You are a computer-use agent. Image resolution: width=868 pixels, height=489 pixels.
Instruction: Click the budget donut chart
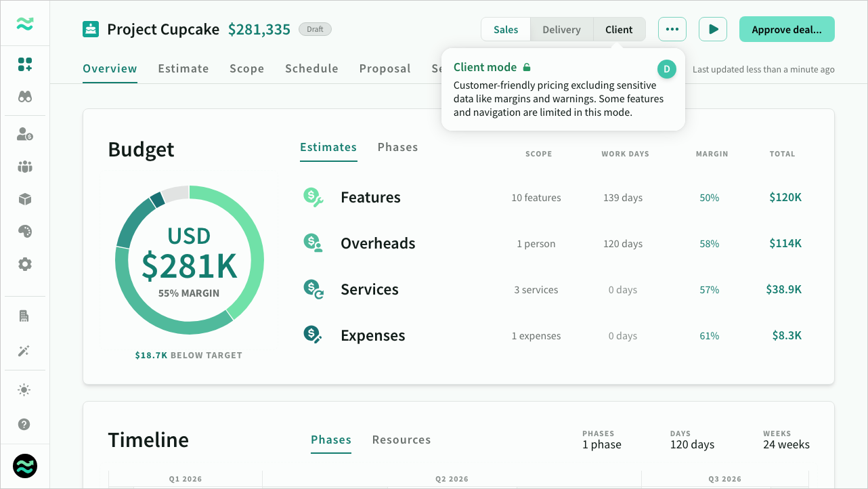(x=189, y=260)
